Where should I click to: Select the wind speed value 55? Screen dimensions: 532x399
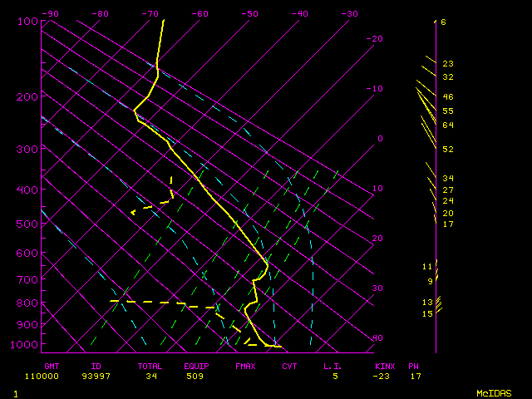point(447,111)
